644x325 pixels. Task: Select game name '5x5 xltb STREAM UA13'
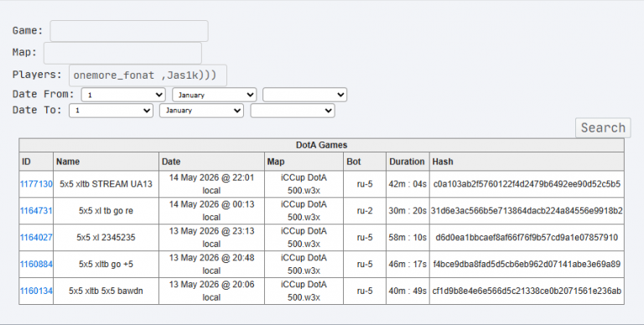click(106, 183)
